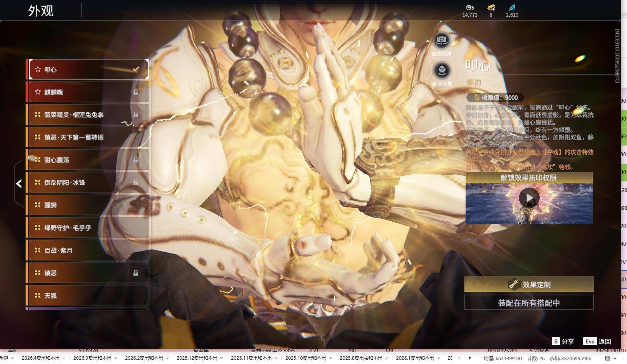Select the 天狐 skin entry
The width and height of the screenshot is (627, 364).
pos(88,295)
